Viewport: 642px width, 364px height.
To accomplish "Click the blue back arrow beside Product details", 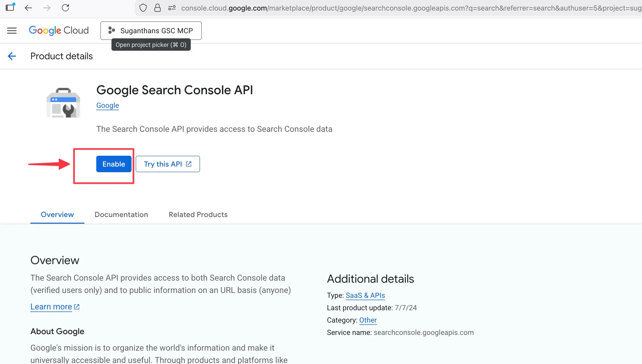I will click(12, 56).
